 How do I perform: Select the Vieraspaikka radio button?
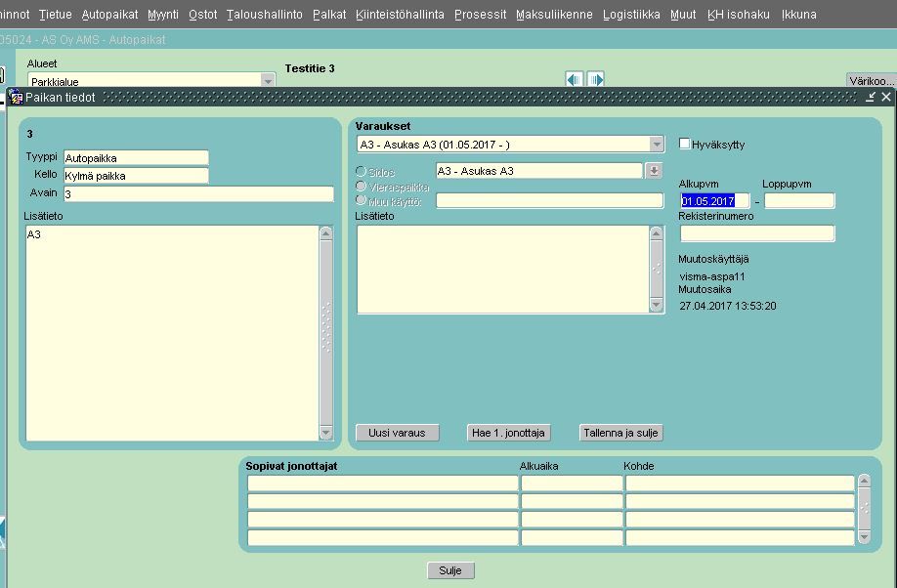(361, 186)
